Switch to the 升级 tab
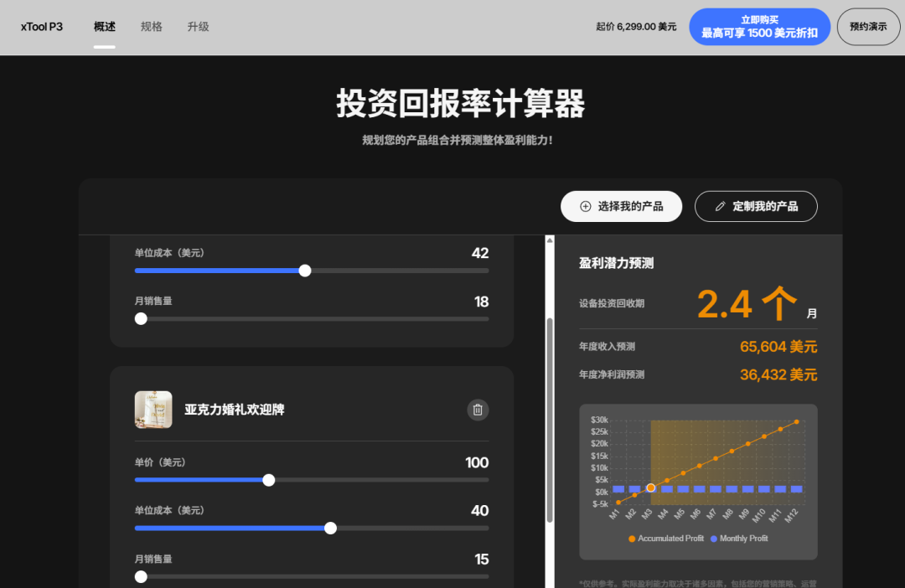Screen dimensions: 905x588 click(x=198, y=26)
